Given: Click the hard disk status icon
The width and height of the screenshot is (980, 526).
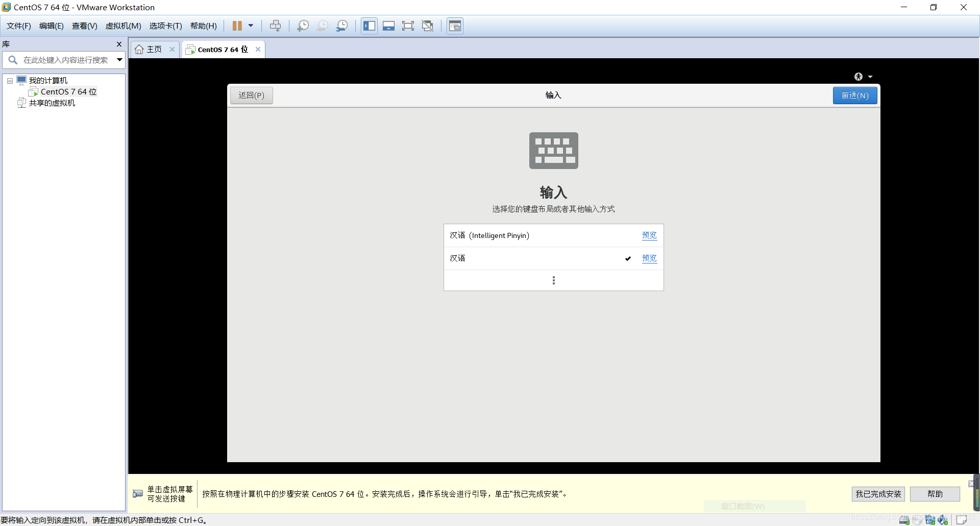Looking at the screenshot, I should (904, 520).
